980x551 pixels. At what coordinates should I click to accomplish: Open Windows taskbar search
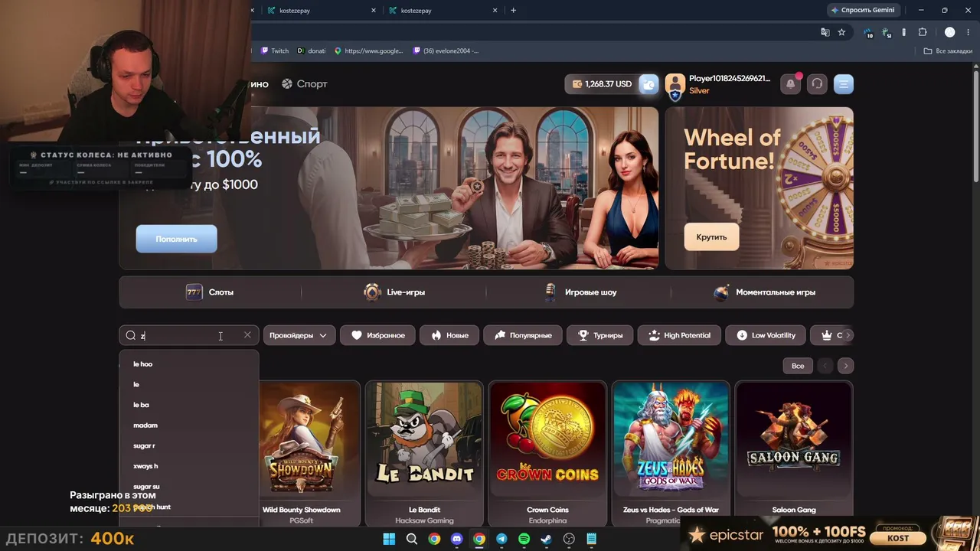[x=412, y=539]
